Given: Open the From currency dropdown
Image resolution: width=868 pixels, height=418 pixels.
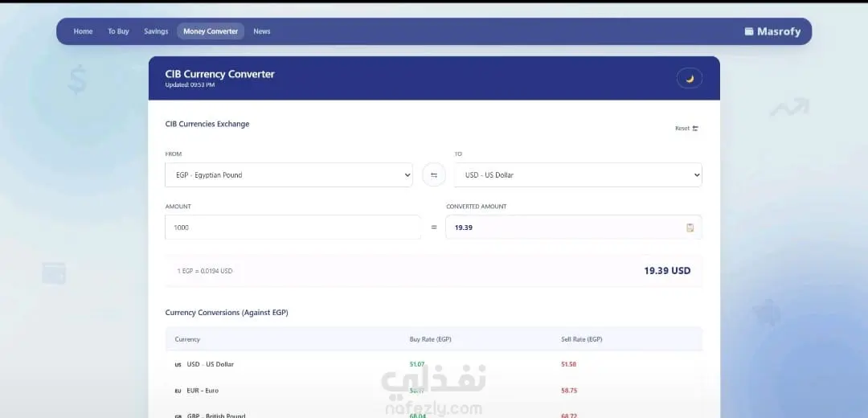Looking at the screenshot, I should click(x=289, y=175).
